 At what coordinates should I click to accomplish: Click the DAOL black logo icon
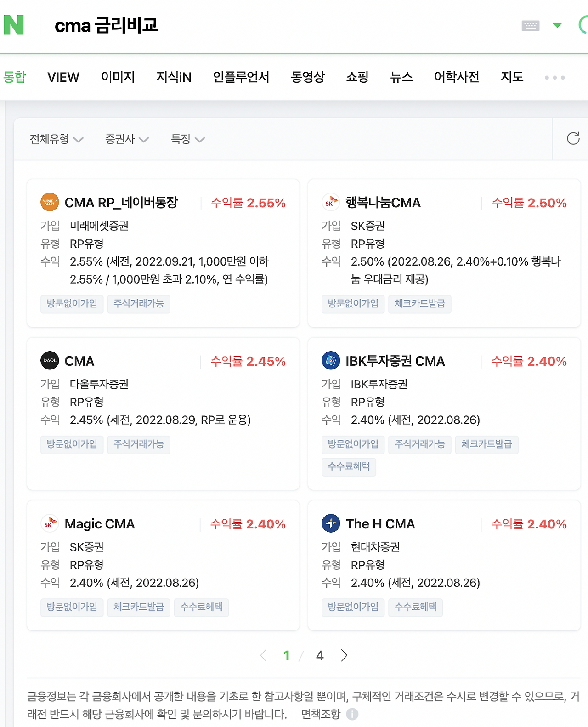[50, 360]
